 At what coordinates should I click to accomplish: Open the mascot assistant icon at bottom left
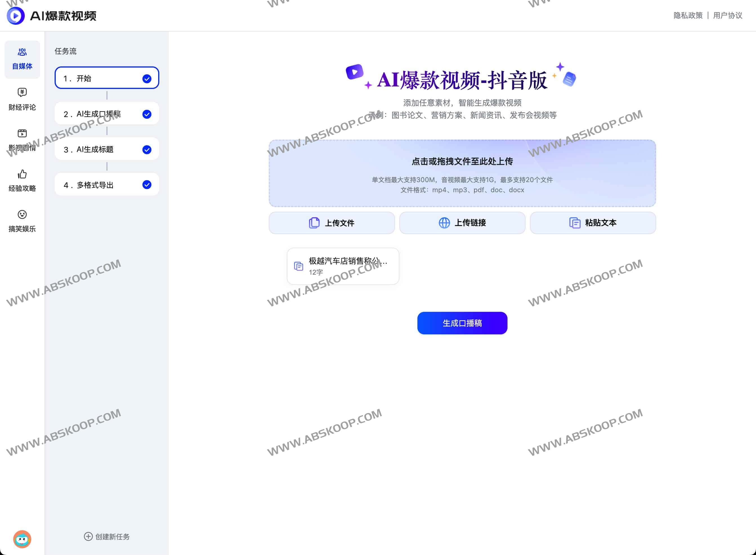(x=22, y=540)
